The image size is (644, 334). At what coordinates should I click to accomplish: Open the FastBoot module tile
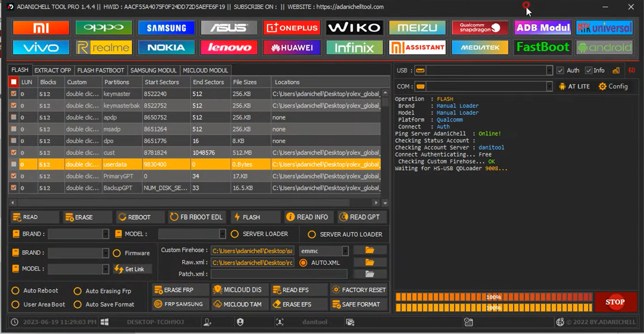543,47
